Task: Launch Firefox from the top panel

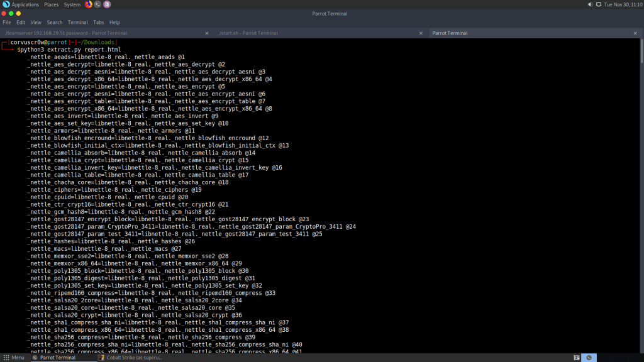Action: [89, 4]
